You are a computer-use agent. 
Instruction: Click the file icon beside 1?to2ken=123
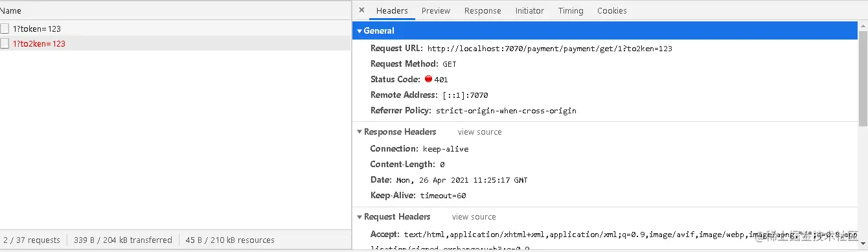pyautogui.click(x=5, y=43)
